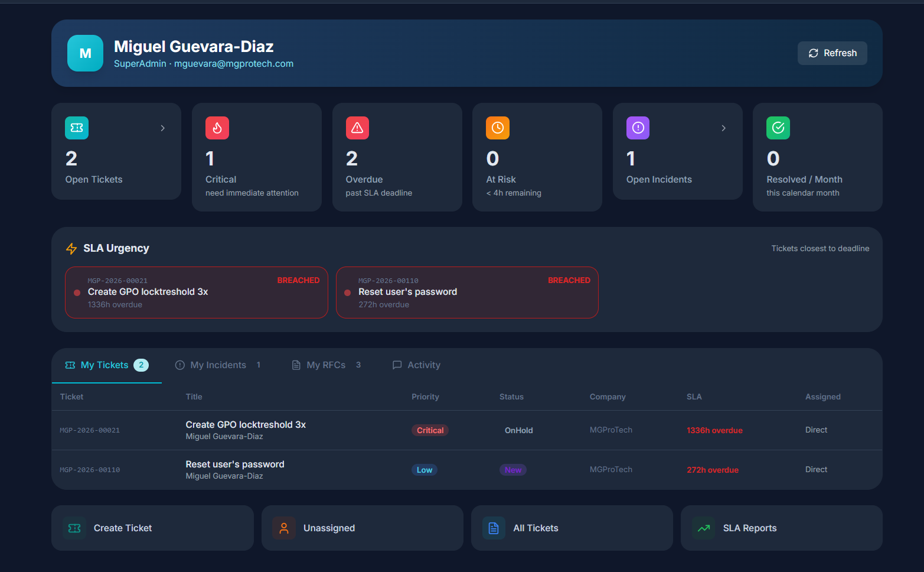Viewport: 924px width, 572px height.
Task: Open breached card Create GPO locktreshold 3x
Action: 197,292
